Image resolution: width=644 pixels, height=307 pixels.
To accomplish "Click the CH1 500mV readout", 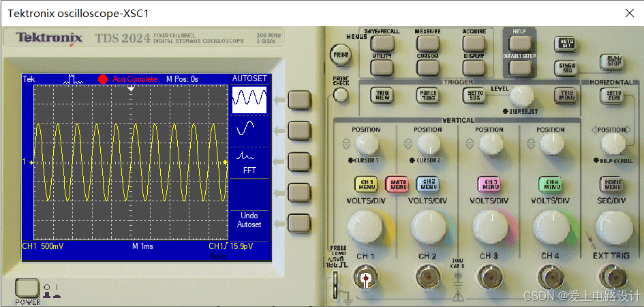I will [43, 246].
